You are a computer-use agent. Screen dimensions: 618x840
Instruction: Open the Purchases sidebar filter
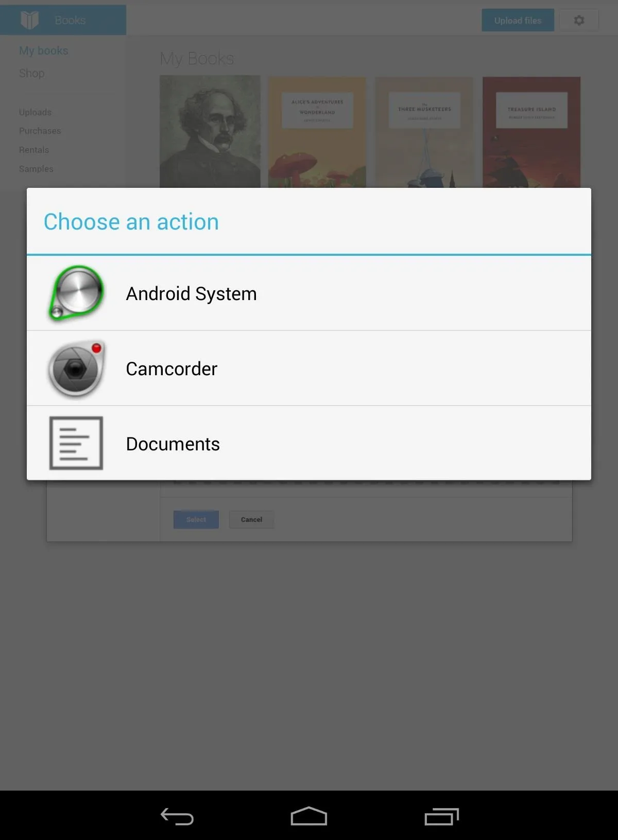pyautogui.click(x=40, y=131)
